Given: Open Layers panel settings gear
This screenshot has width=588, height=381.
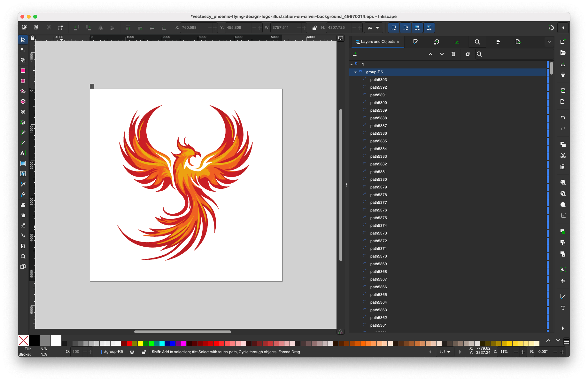Looking at the screenshot, I should [x=468, y=54].
